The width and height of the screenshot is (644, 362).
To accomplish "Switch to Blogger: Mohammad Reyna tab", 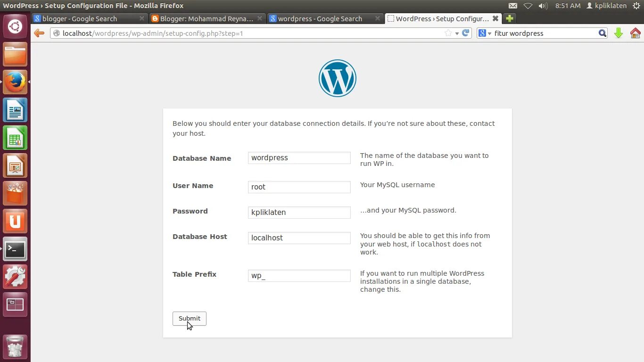I will coord(207,18).
